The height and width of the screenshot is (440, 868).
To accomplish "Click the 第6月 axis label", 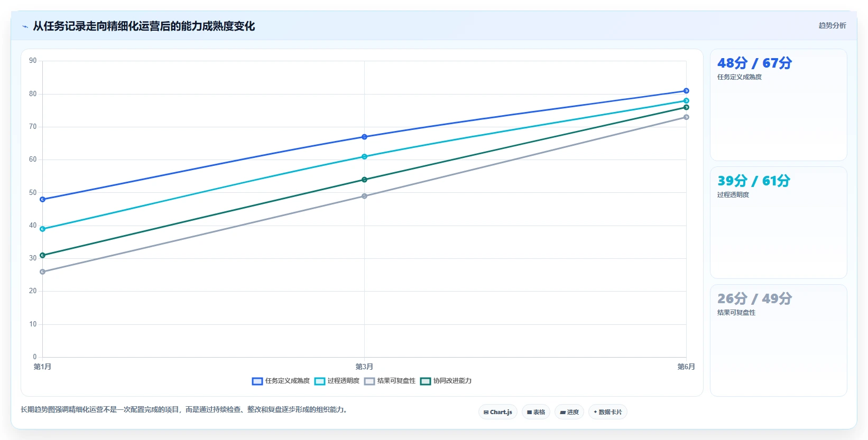I will click(686, 367).
